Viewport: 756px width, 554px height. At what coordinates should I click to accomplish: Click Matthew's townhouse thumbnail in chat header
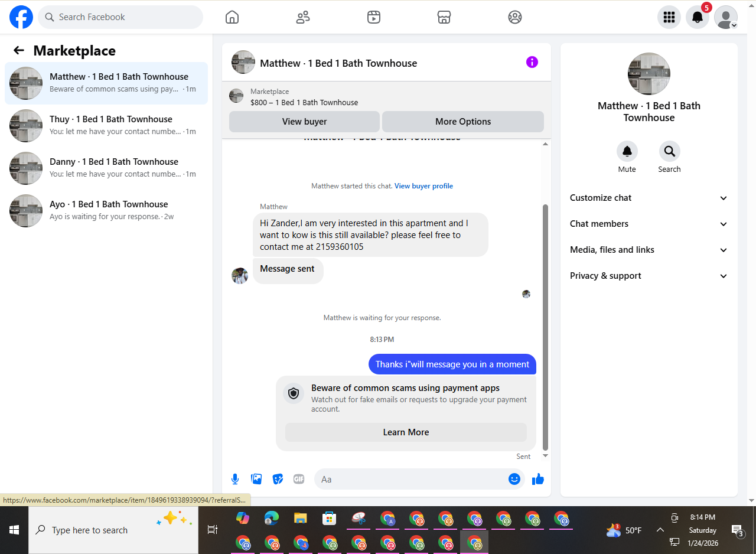pyautogui.click(x=243, y=62)
